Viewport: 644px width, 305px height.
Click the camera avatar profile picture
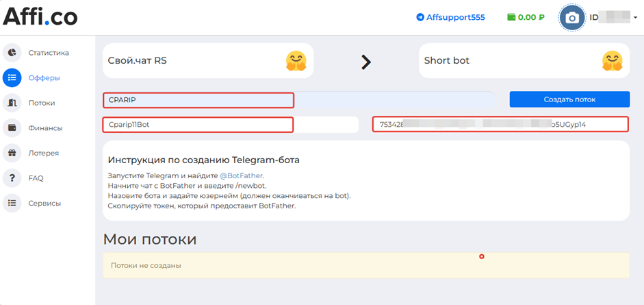(x=572, y=18)
